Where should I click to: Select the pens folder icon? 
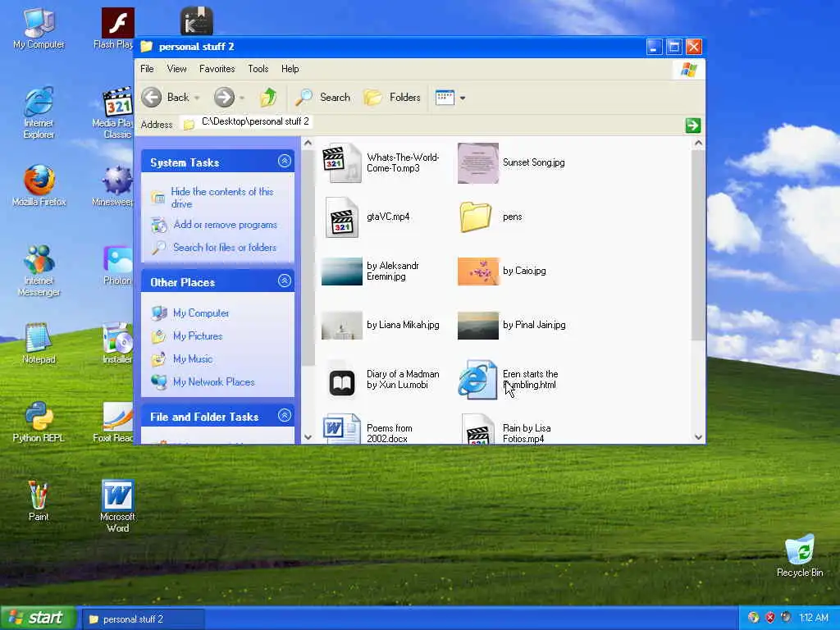click(476, 217)
